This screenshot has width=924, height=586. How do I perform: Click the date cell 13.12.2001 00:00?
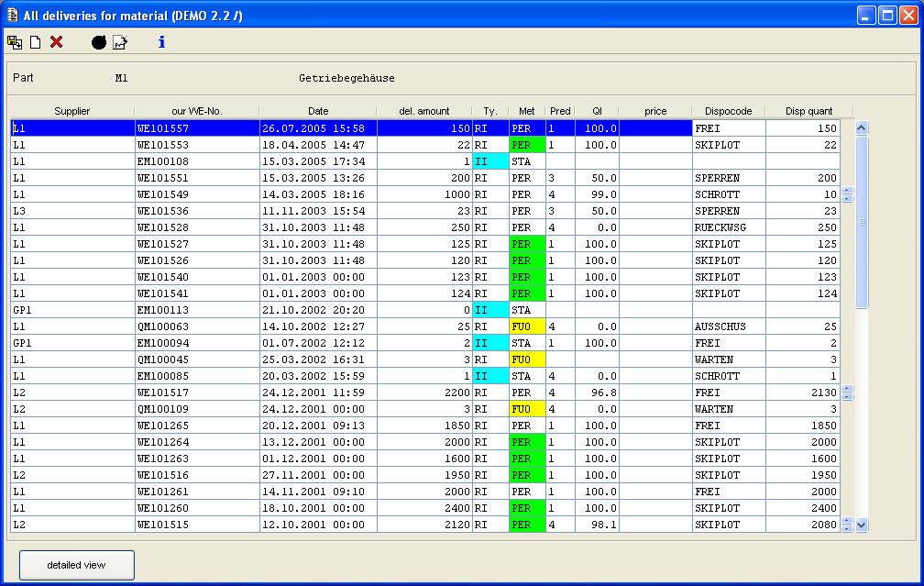[318, 442]
